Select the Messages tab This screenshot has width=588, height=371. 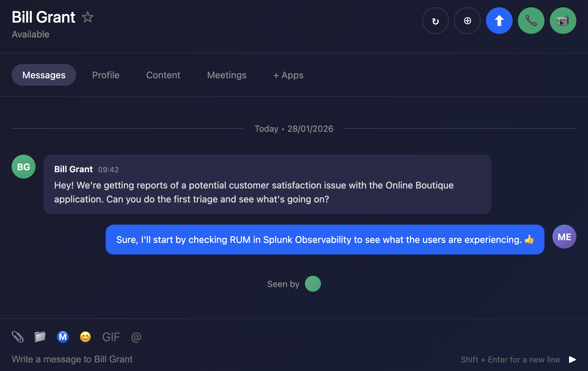[44, 75]
